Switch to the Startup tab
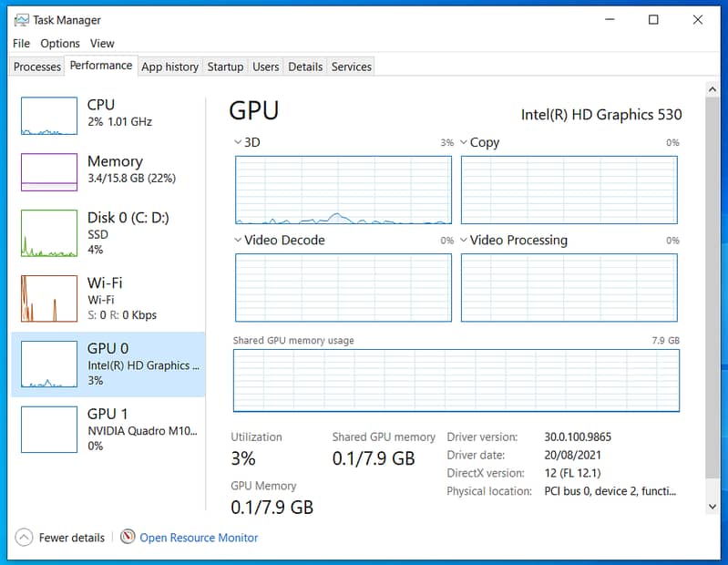The image size is (728, 565). [225, 67]
